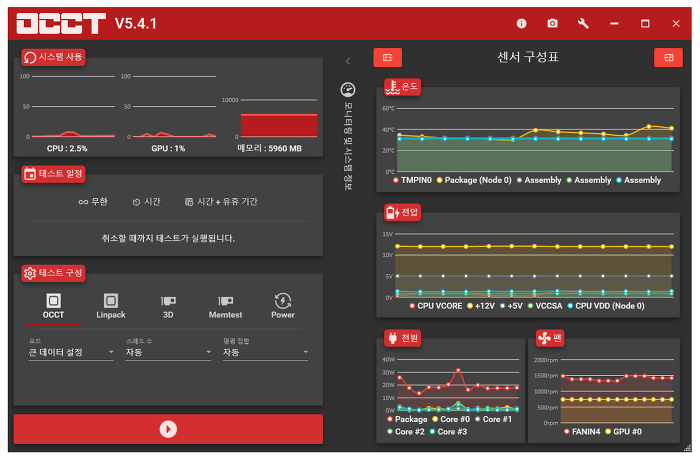Take a screenshot with the camera icon
700x460 pixels.
pyautogui.click(x=552, y=23)
